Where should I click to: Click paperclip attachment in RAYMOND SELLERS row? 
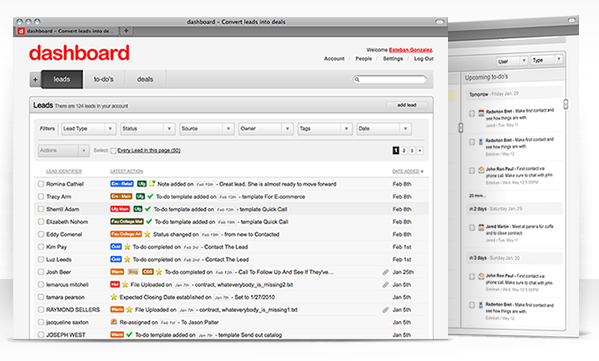pyautogui.click(x=385, y=310)
